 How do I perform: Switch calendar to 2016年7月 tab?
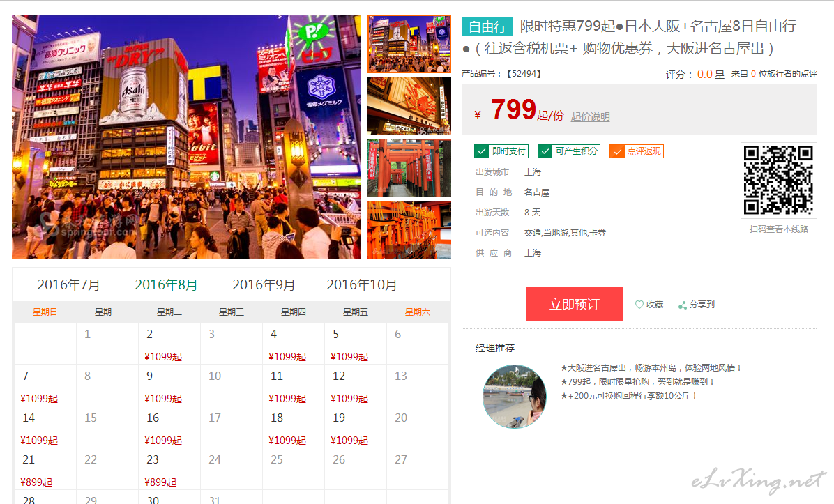click(x=68, y=285)
